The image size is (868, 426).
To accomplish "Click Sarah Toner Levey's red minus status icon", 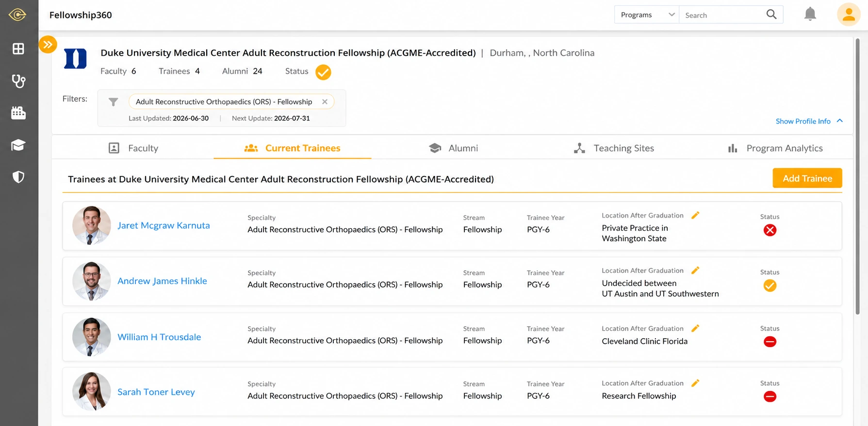I will 770,396.
